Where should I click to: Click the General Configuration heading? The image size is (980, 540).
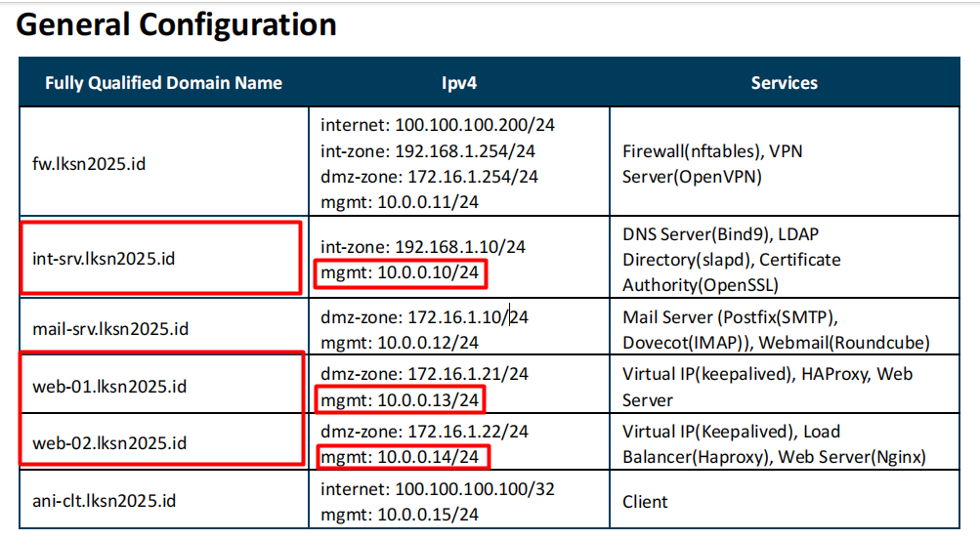point(177,24)
